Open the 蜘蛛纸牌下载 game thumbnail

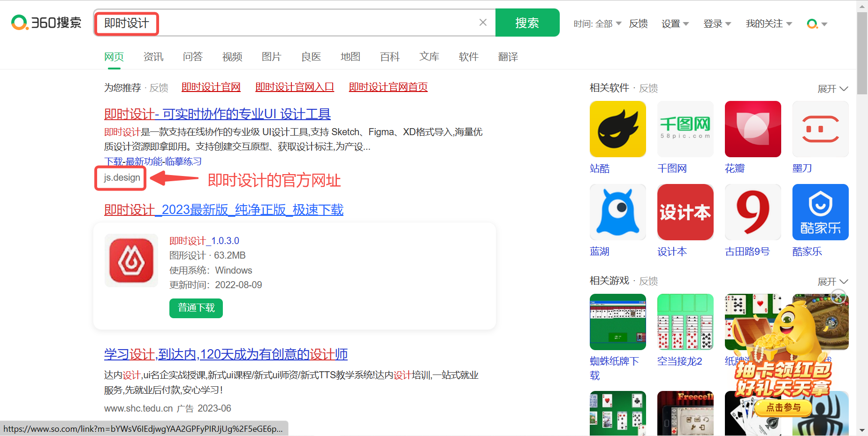tap(617, 322)
